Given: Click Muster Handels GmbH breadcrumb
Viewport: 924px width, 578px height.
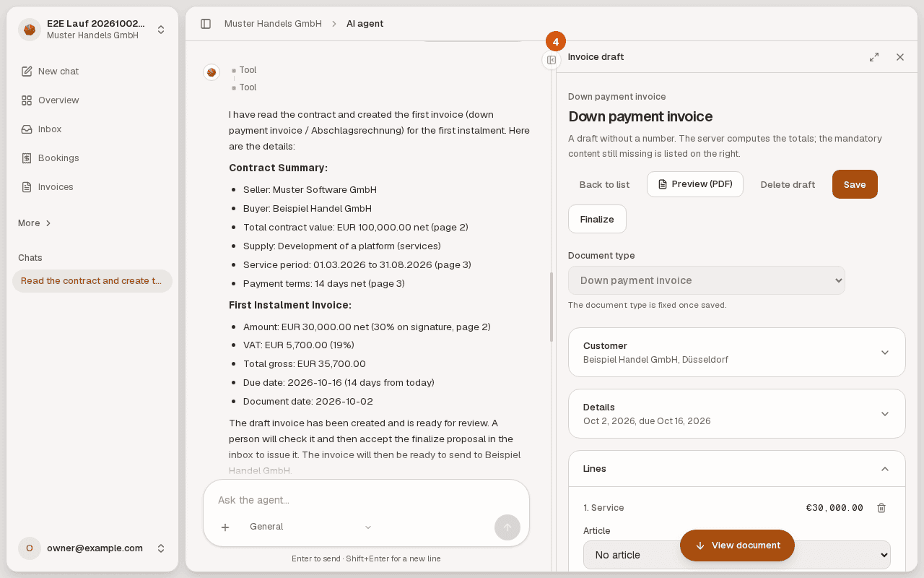Looking at the screenshot, I should pyautogui.click(x=273, y=24).
